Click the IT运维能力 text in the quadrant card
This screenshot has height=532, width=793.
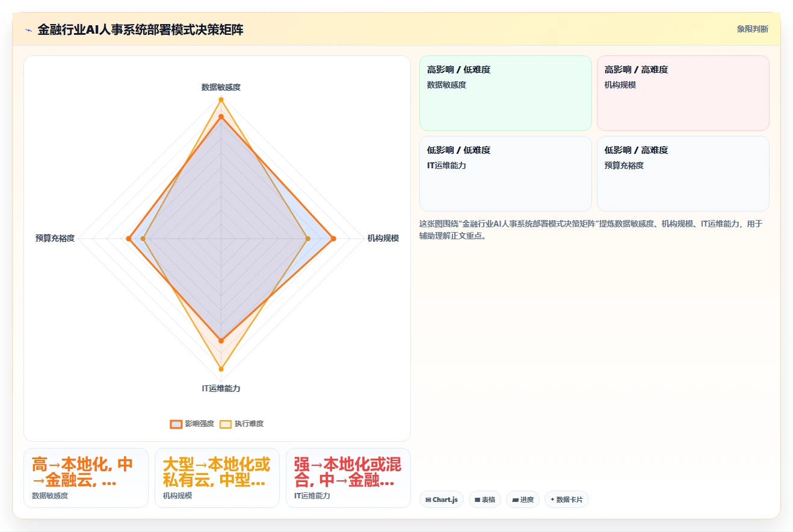pyautogui.click(x=446, y=165)
